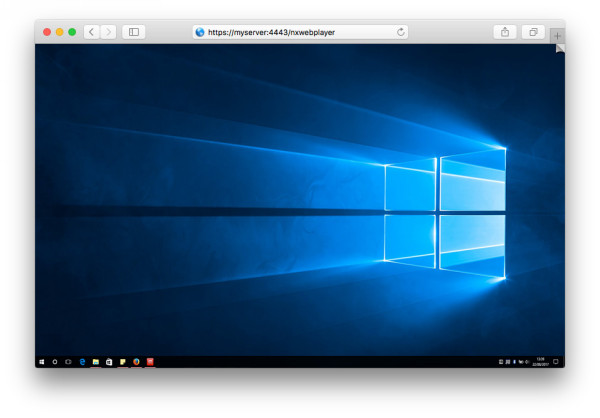Click the address bar showing myserver:4443/nxwebplayer
600x418 pixels.
[x=300, y=32]
